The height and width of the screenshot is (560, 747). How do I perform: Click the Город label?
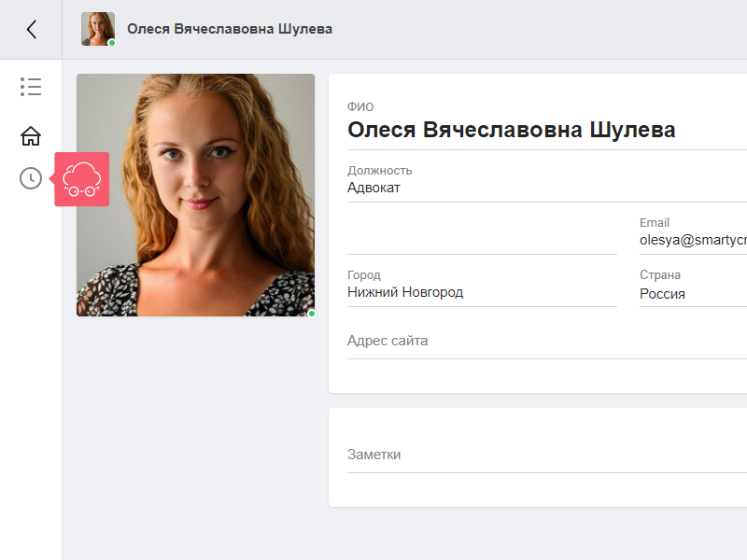(x=364, y=274)
